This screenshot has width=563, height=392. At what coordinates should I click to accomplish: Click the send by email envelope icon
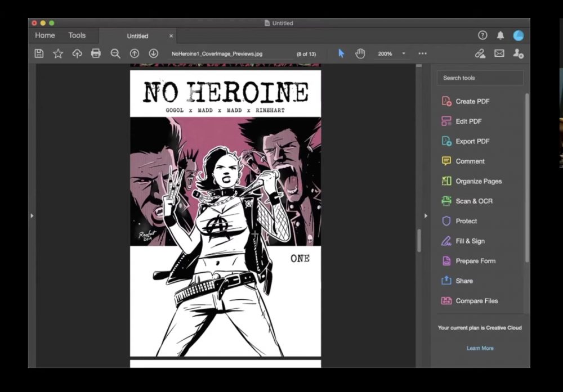[499, 53]
